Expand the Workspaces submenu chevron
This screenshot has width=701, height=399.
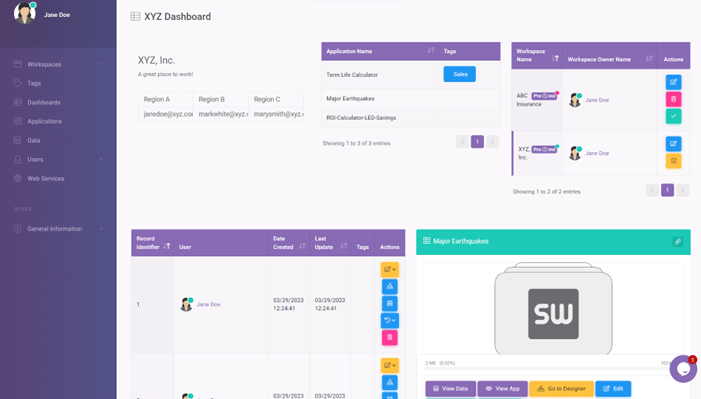pyautogui.click(x=101, y=64)
